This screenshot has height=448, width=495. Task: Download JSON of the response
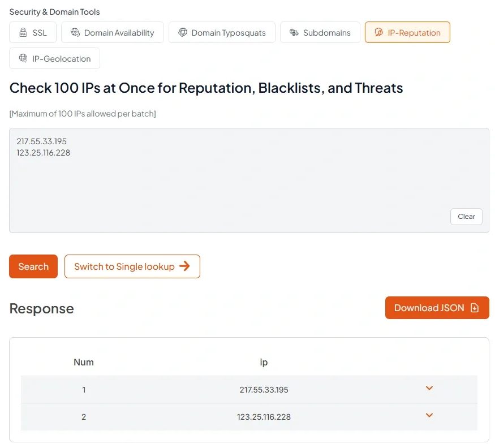(437, 308)
